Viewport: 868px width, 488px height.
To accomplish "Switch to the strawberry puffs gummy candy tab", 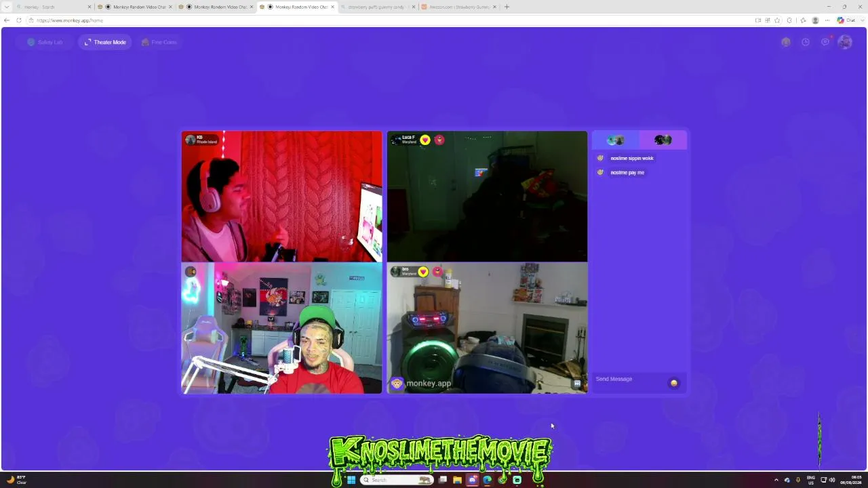I will pos(376,7).
